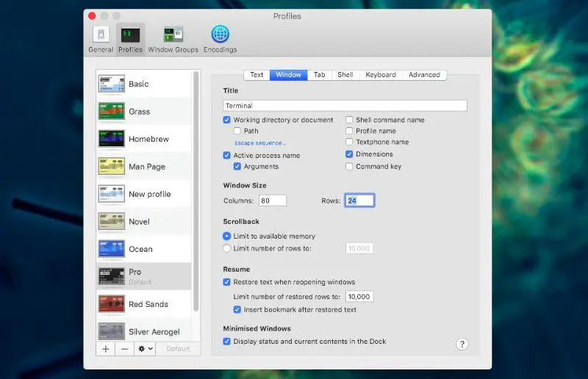This screenshot has width=588, height=379.
Task: Click the Columns input field
Action: click(x=272, y=201)
